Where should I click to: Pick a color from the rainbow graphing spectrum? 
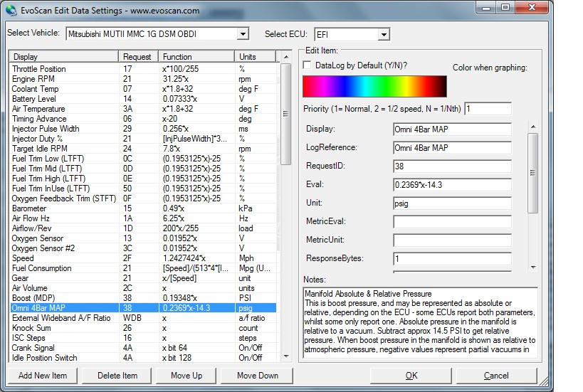pyautogui.click(x=374, y=86)
